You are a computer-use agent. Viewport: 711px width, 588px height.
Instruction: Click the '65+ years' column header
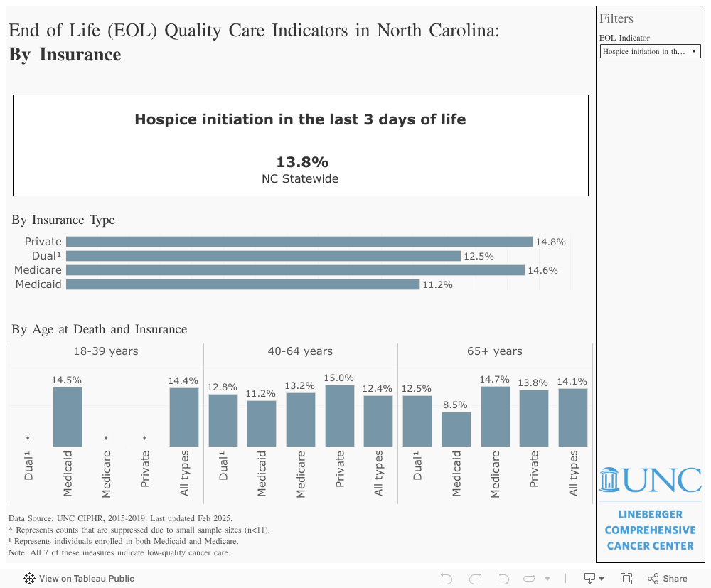495,351
